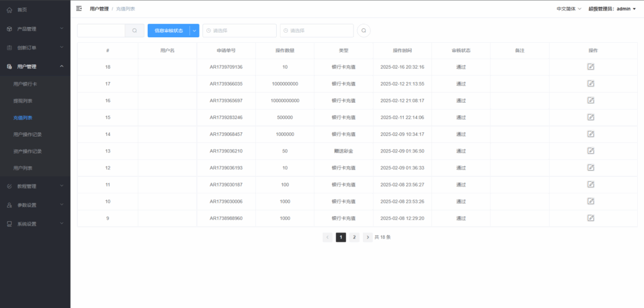
Task: Open 提现列表 in the sidebar
Action: tap(23, 101)
